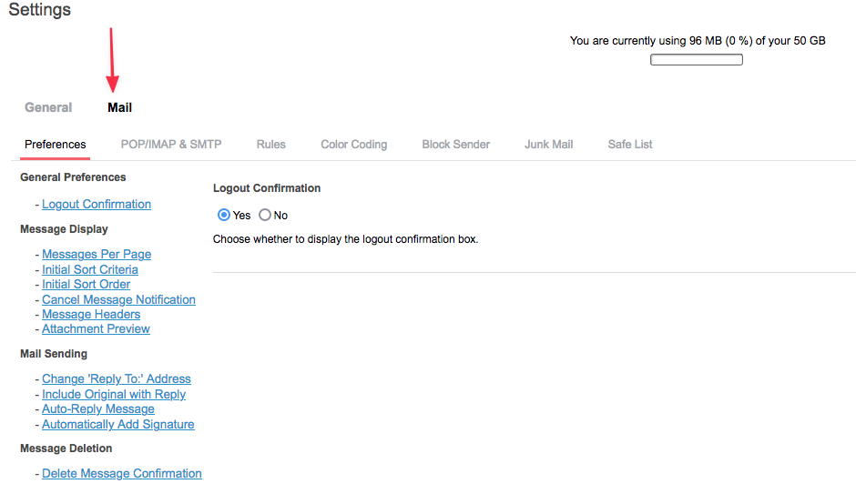Screen dimensions: 856x504
Task: Open Delete Message Confirmation setting
Action: 122,473
